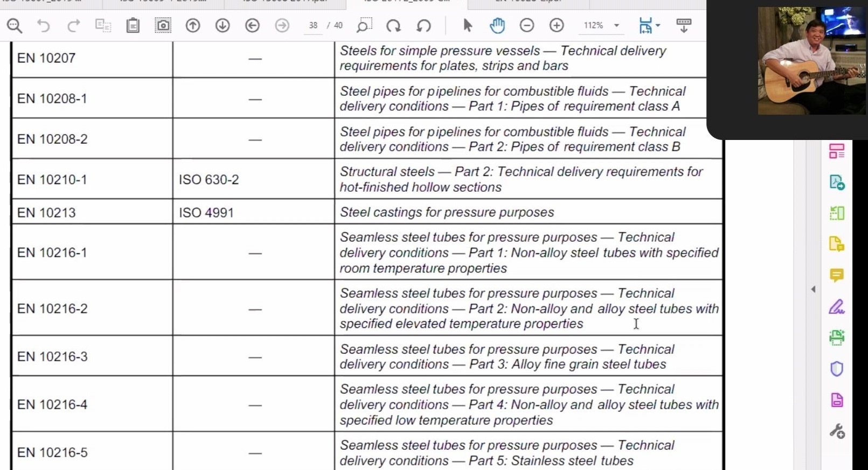Open the find text magnifier tool
This screenshot has height=470, width=868.
[x=15, y=25]
